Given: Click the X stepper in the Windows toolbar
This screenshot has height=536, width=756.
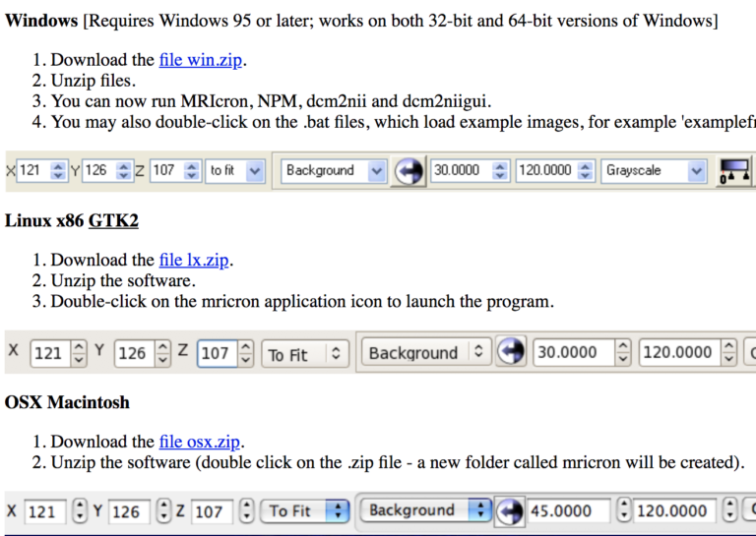Looking at the screenshot, I should (x=57, y=171).
